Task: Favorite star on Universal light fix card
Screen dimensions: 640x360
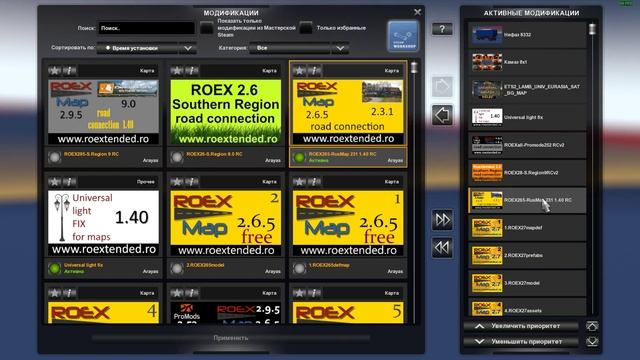Action: pos(54,182)
